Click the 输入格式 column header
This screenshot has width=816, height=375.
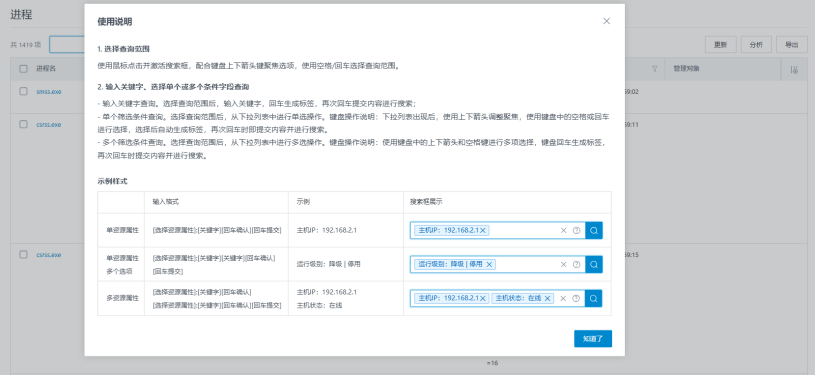pos(165,202)
